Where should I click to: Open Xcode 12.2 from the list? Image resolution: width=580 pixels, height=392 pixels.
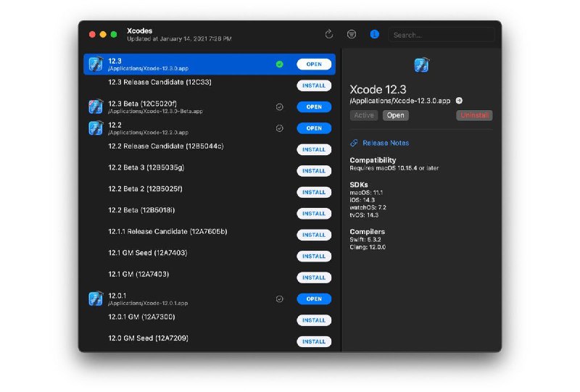(314, 128)
